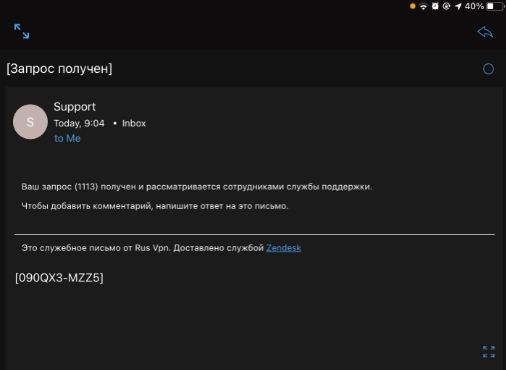Open the Support sender avatar
This screenshot has height=370, width=506.
pyautogui.click(x=30, y=122)
